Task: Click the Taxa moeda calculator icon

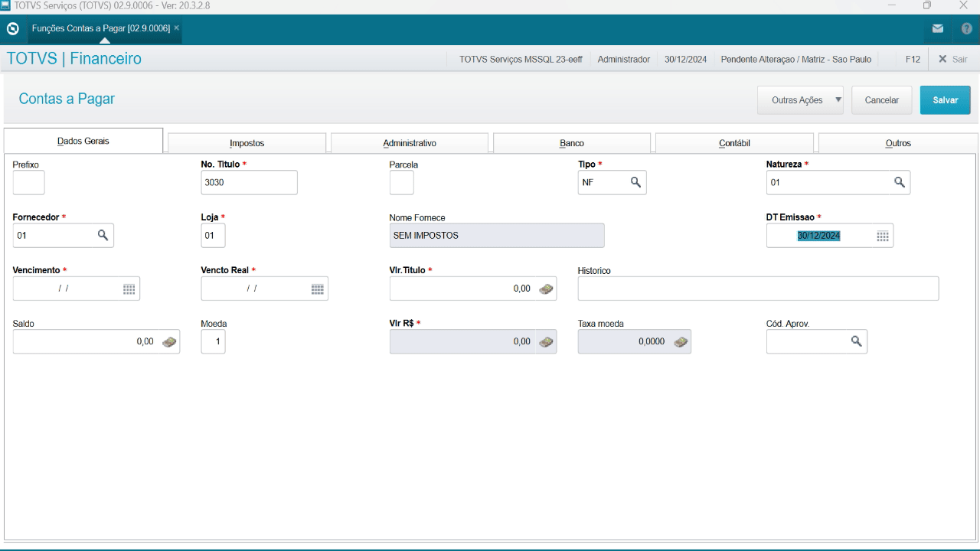Action: [681, 341]
